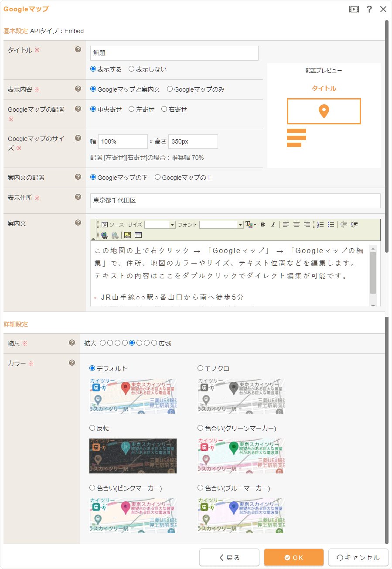Insert an image in the editor
This screenshot has height=569, width=392.
(x=128, y=235)
